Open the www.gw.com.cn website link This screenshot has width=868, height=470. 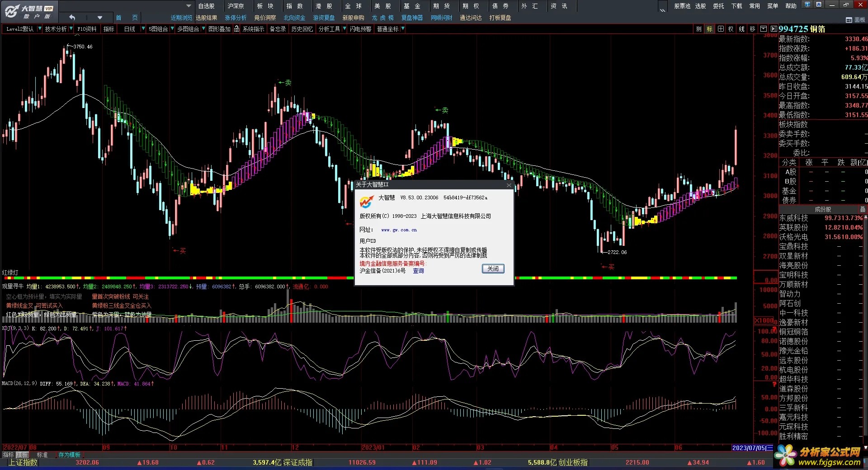[399, 230]
